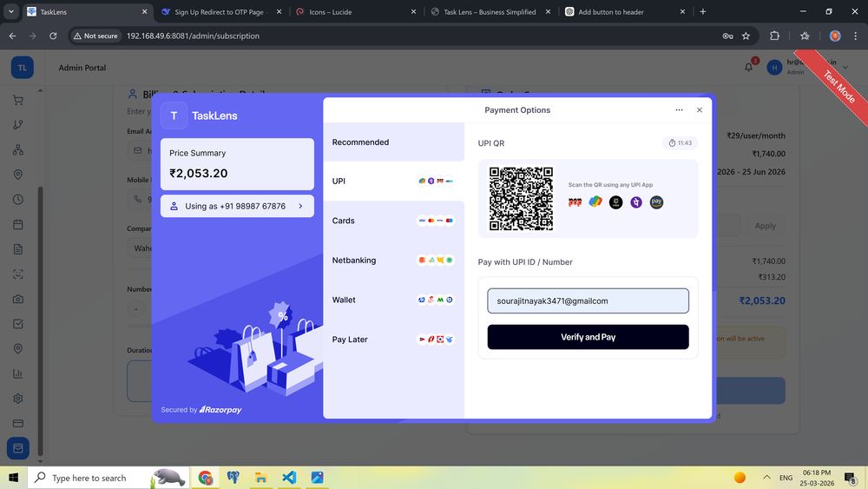
Task: Switch to the Pay Later option
Action: pos(393,340)
